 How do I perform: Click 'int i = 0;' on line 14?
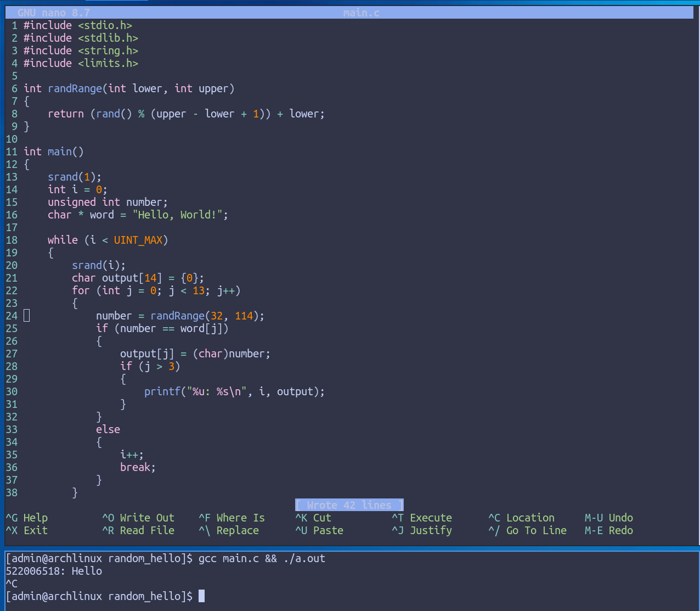coord(78,189)
